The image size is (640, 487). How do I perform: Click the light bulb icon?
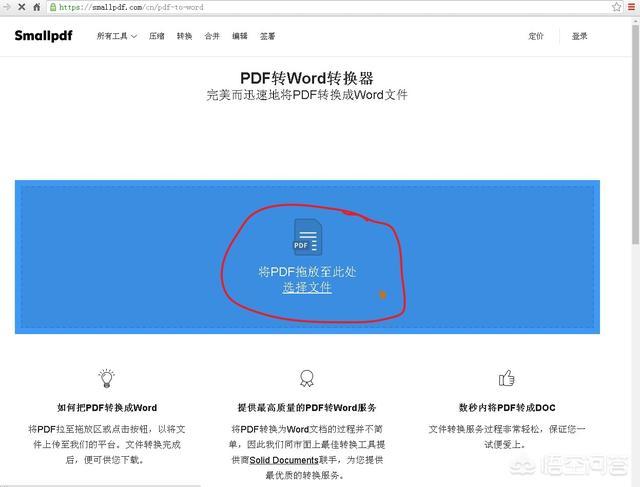click(107, 378)
